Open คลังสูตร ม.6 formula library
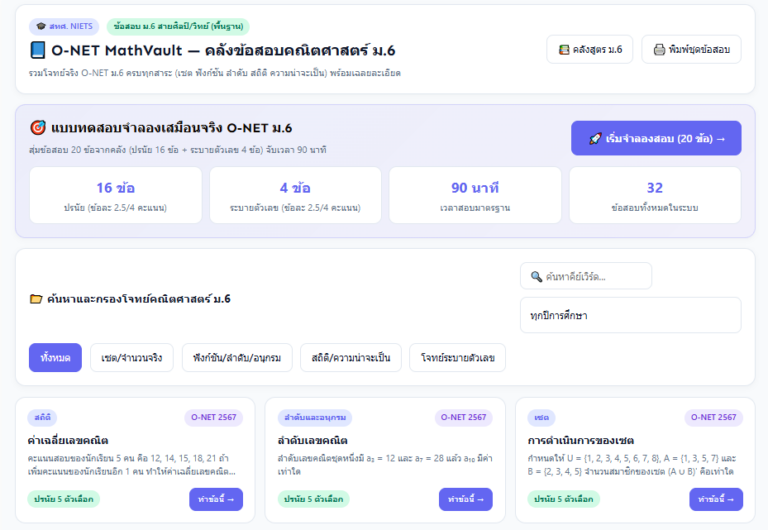The height and width of the screenshot is (530, 768). (x=590, y=49)
